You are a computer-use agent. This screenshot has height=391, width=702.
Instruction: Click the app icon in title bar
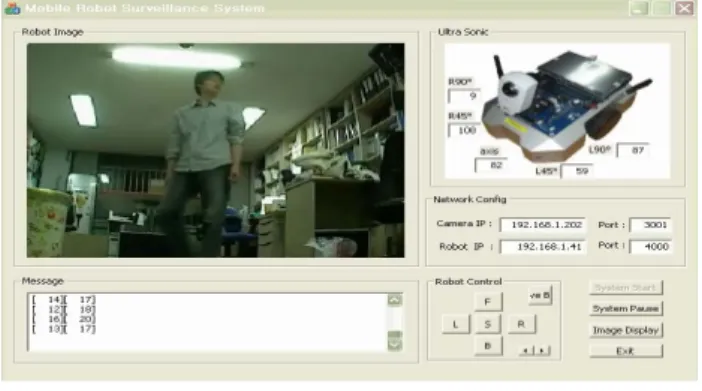click(12, 8)
